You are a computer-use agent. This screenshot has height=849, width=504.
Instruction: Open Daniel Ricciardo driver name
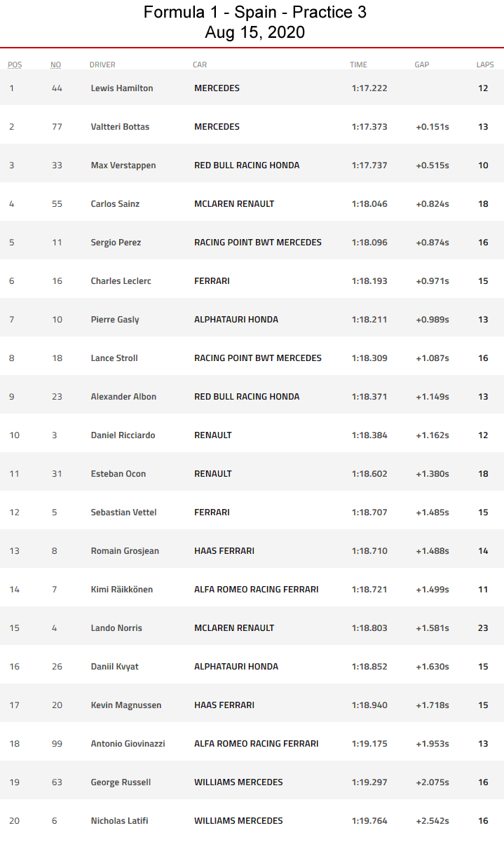pyautogui.click(x=123, y=435)
